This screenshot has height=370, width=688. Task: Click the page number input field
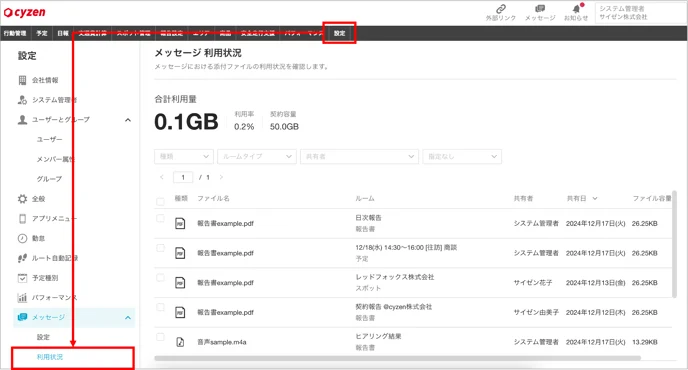point(183,177)
